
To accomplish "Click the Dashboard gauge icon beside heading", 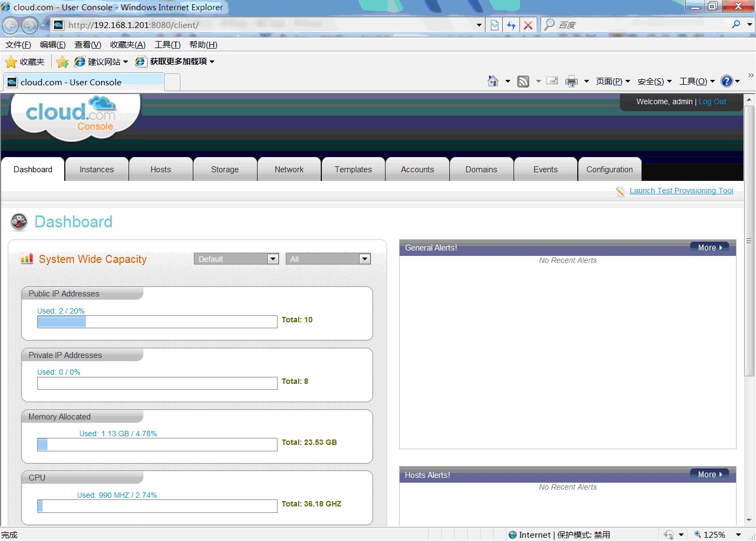I will [x=19, y=222].
